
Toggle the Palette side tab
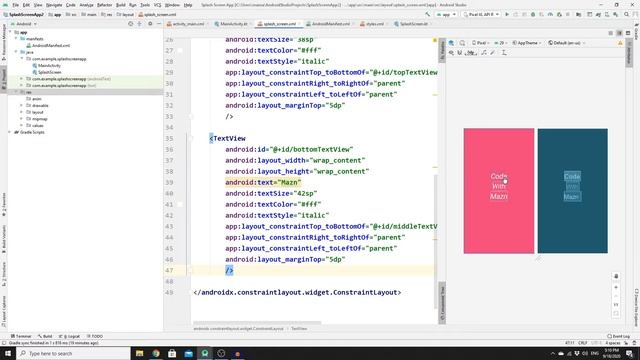coord(442,51)
